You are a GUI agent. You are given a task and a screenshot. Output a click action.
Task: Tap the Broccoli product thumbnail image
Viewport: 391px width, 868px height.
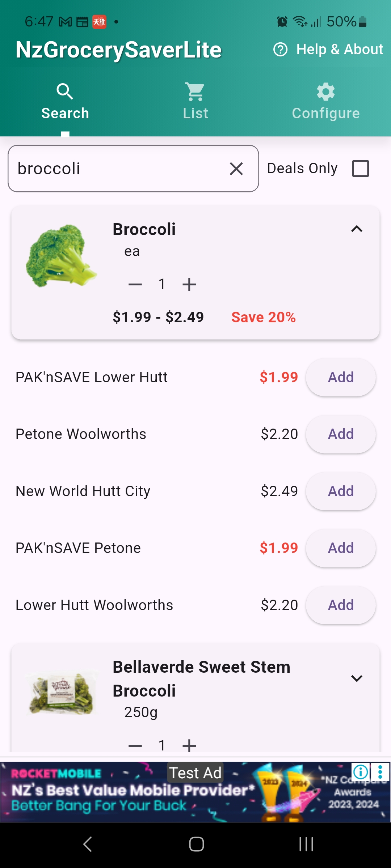(61, 256)
